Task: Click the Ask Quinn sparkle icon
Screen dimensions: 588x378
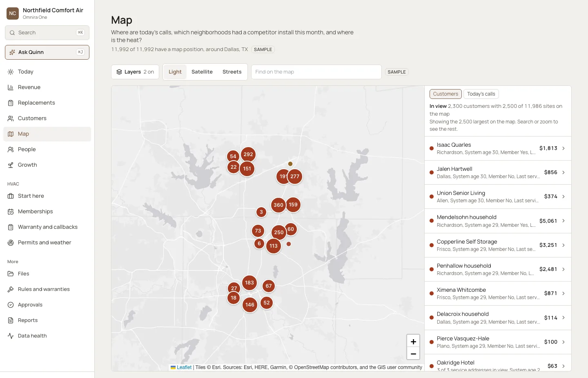Action: click(x=12, y=52)
